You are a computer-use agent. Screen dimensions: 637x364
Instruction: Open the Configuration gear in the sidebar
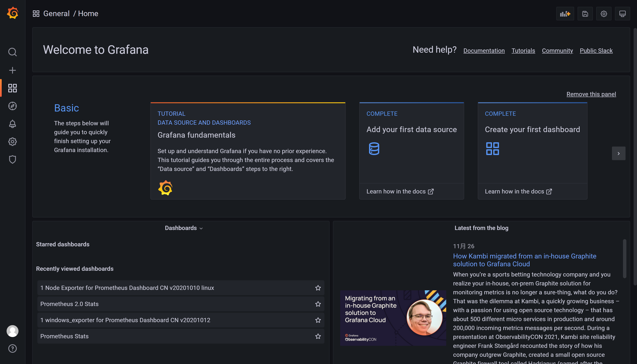[x=13, y=142]
